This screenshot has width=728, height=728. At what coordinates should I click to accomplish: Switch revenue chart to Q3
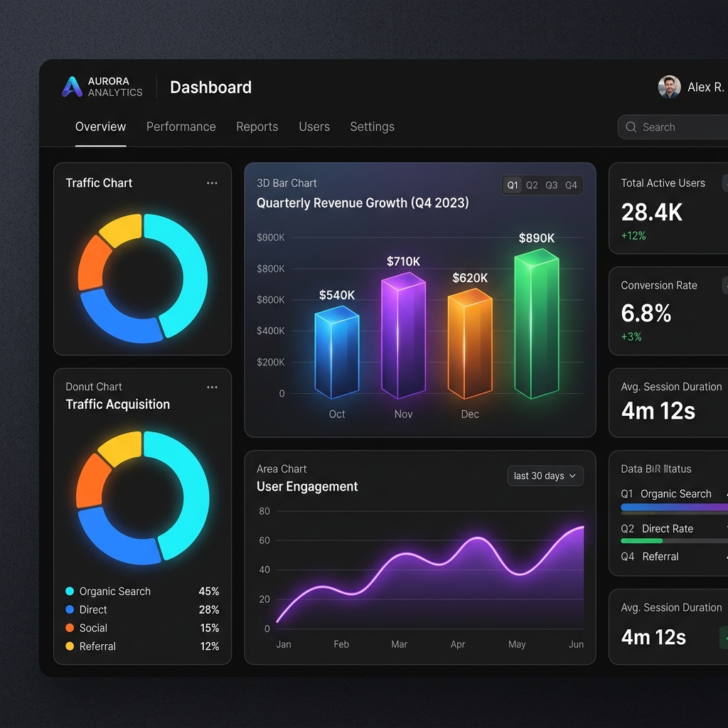coord(552,186)
